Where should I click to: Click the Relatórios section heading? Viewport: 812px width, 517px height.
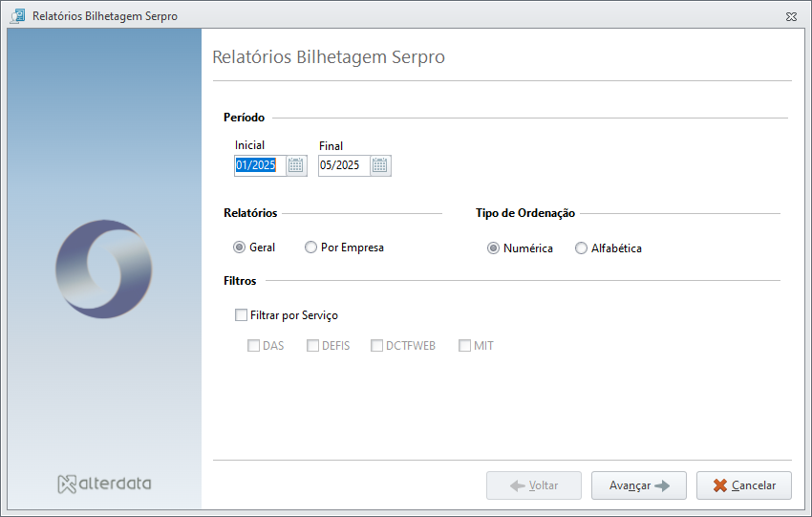(x=250, y=213)
